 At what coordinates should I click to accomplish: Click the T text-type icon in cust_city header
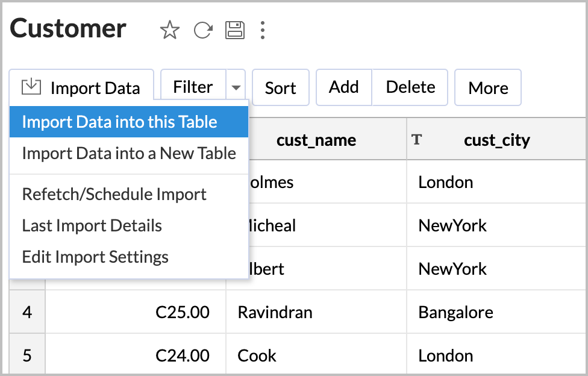coord(417,140)
